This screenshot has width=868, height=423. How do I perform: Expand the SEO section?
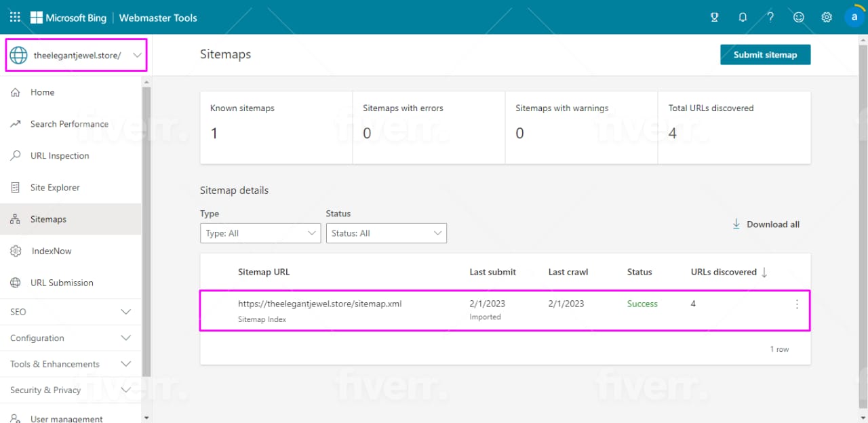pos(71,312)
